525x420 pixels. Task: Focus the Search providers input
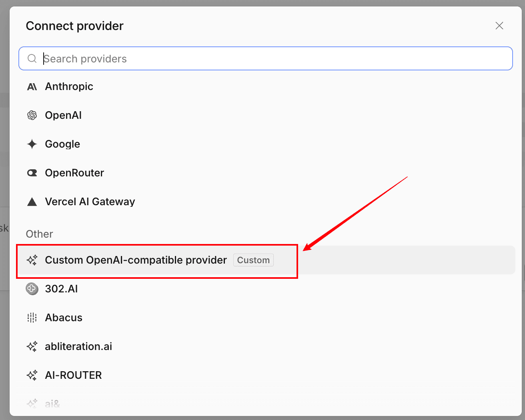(x=266, y=58)
